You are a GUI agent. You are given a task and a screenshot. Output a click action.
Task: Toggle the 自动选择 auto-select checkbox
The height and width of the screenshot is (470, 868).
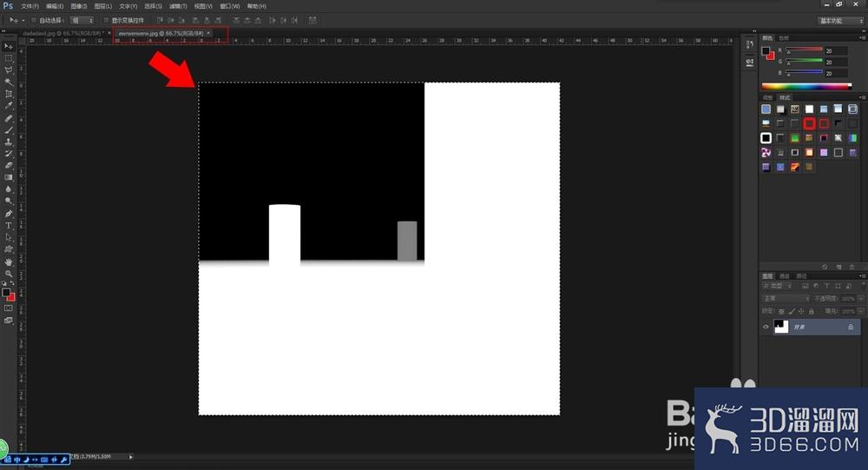pyautogui.click(x=33, y=21)
